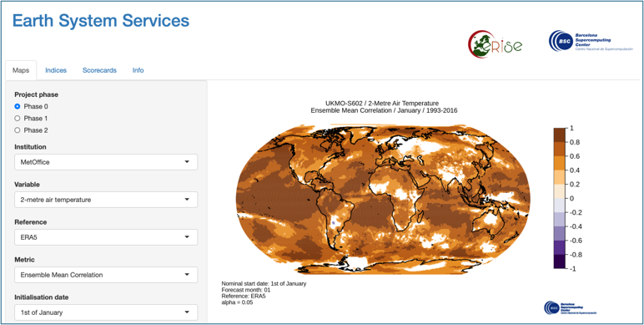Switch to the Maps tab

21,70
